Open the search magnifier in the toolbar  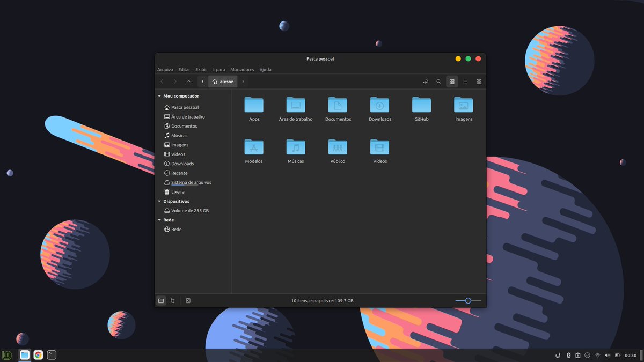pos(438,82)
